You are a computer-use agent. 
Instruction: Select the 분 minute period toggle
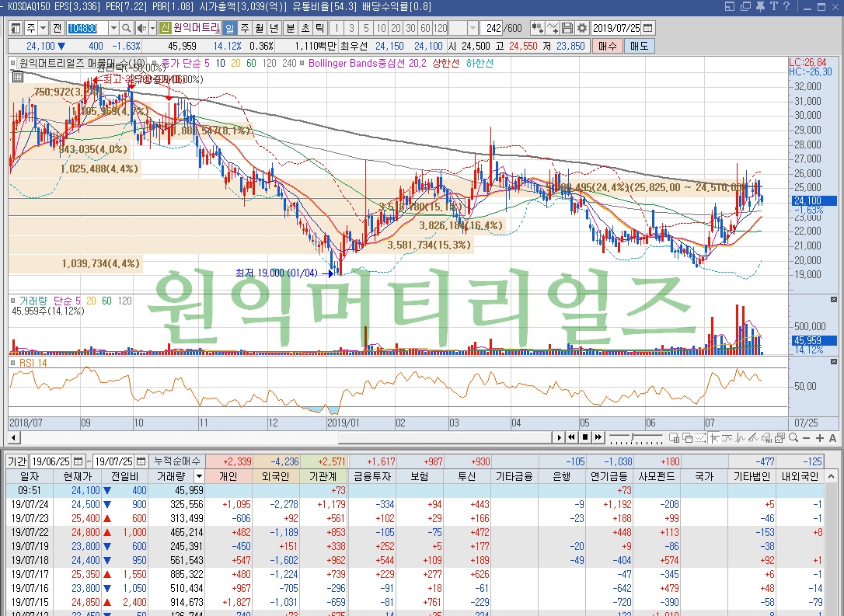click(x=291, y=28)
